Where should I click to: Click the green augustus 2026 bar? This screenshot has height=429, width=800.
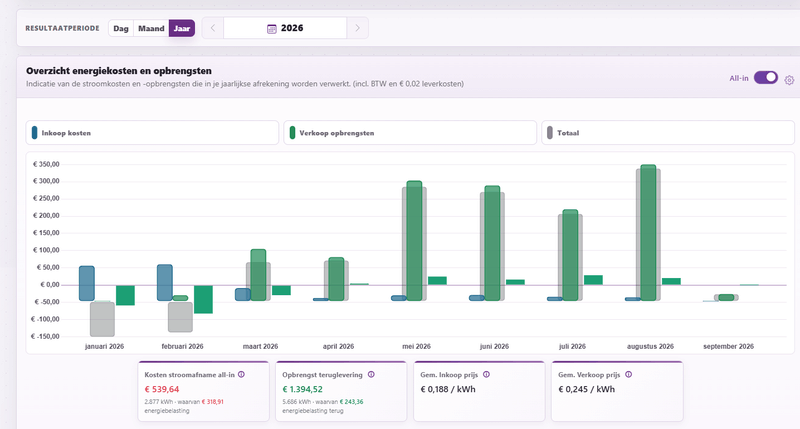coord(648,233)
